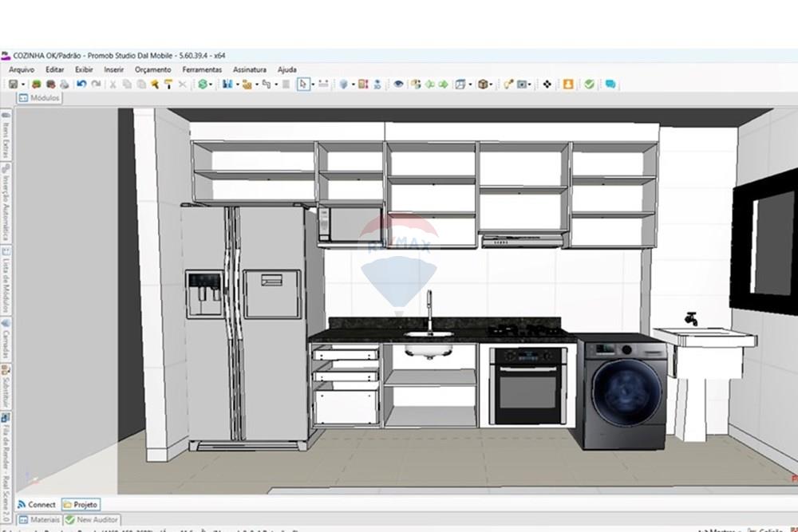Open the Arquivo menu
The image size is (798, 532).
coord(22,69)
